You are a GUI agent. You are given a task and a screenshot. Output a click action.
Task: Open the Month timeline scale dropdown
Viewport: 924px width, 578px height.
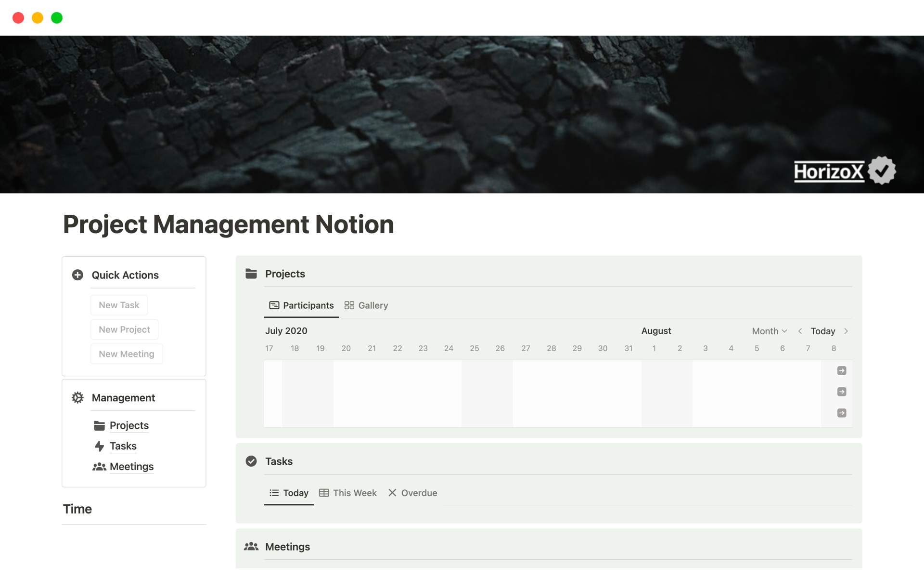(769, 331)
